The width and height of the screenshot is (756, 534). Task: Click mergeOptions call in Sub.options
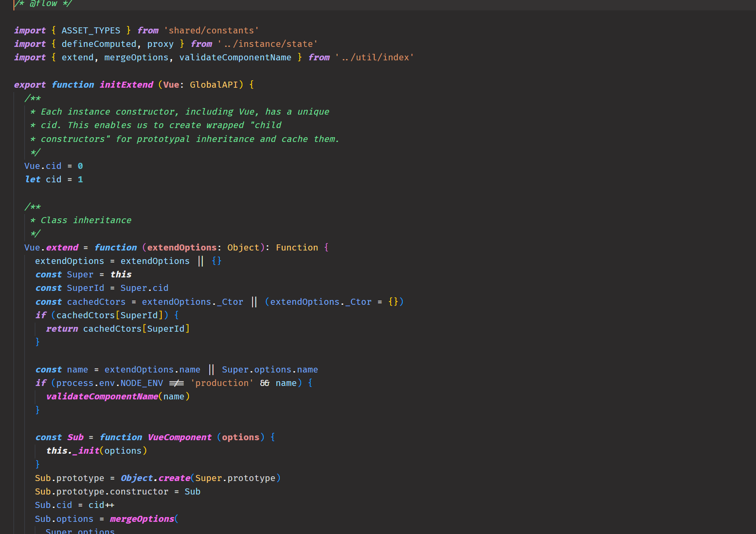pos(142,519)
